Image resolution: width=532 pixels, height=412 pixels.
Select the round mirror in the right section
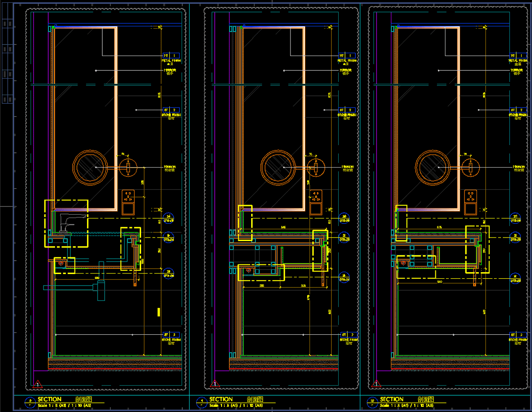433,167
